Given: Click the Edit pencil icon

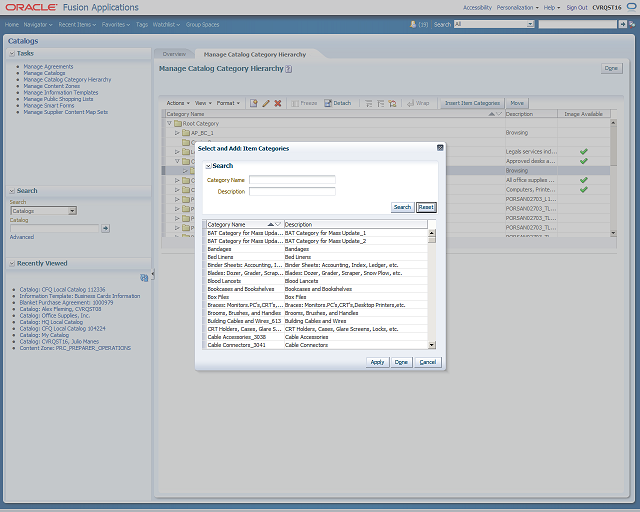Looking at the screenshot, I should (266, 103).
